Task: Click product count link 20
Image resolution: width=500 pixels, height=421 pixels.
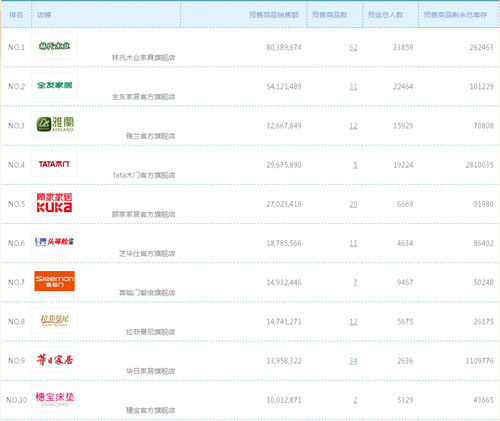Action: pyautogui.click(x=353, y=204)
